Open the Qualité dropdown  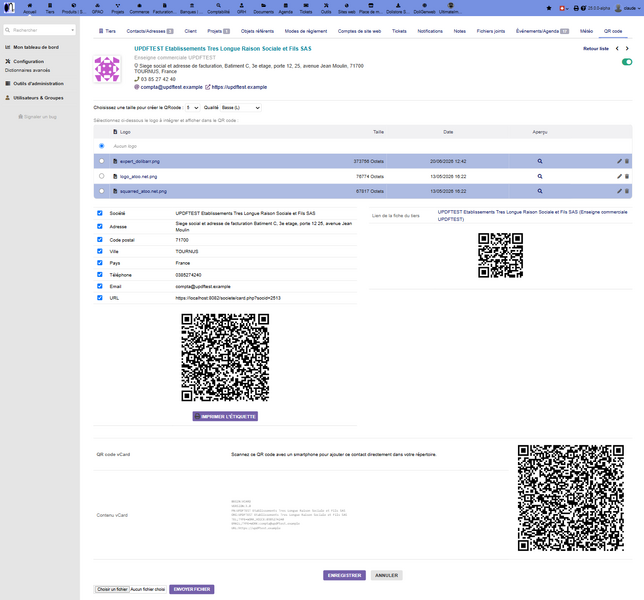tap(241, 108)
